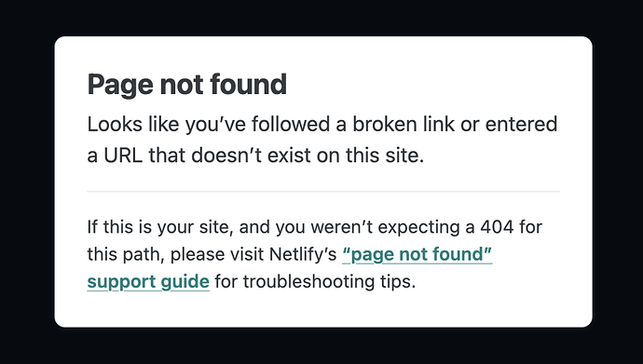Click the "Page not found" heading
The width and height of the screenshot is (643, 364).
point(187,85)
